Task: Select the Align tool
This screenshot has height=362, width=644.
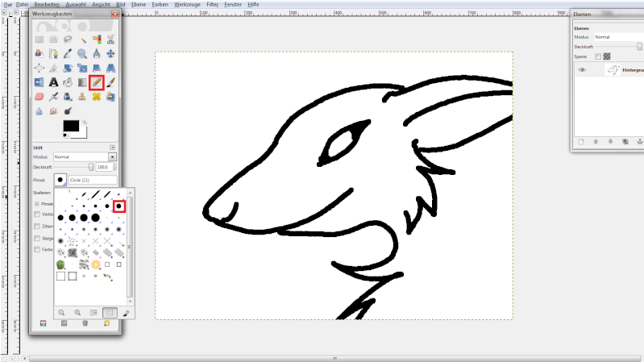Action: tap(39, 69)
